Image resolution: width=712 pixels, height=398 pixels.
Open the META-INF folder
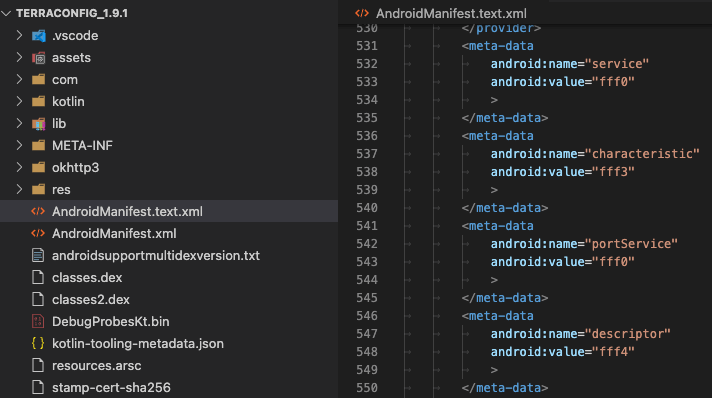click(82, 145)
